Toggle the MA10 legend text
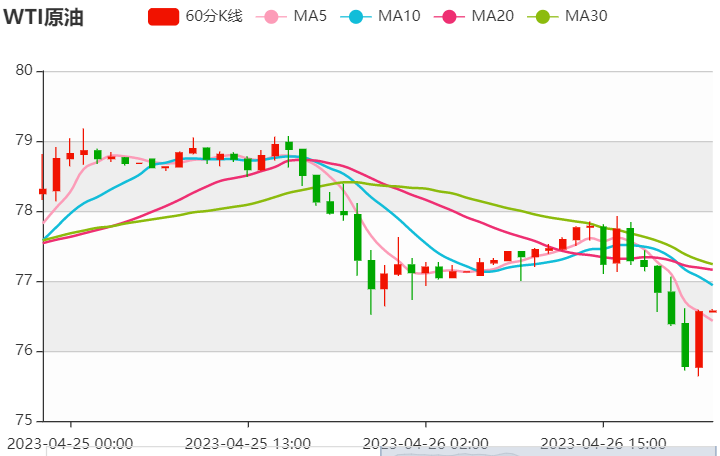 pyautogui.click(x=399, y=16)
